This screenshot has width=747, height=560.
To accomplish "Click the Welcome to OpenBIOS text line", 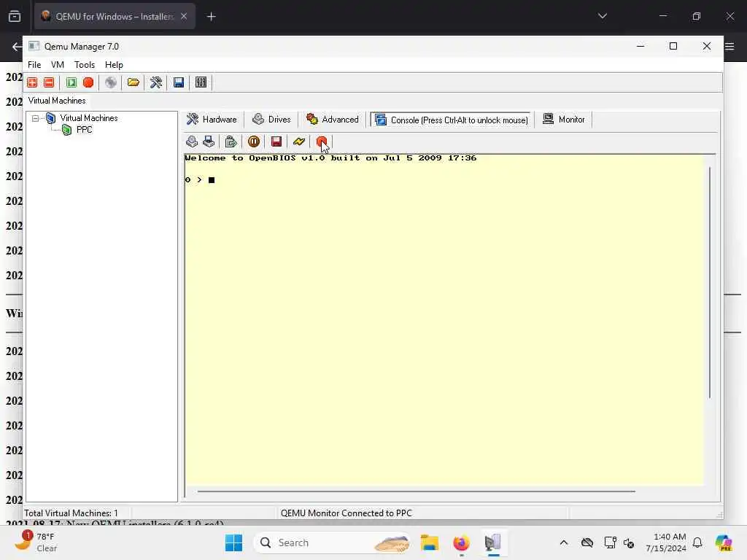I will point(330,158).
